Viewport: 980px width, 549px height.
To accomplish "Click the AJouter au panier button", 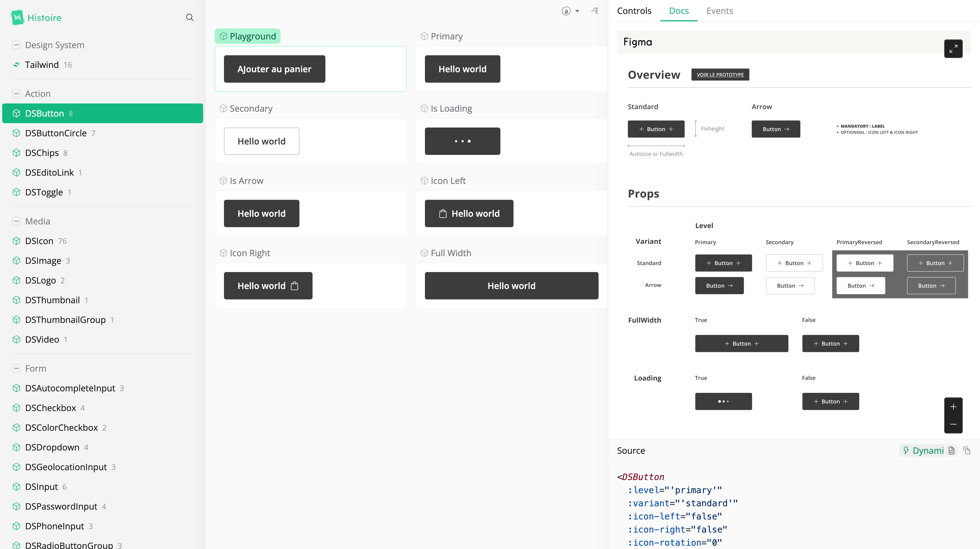I will [274, 69].
